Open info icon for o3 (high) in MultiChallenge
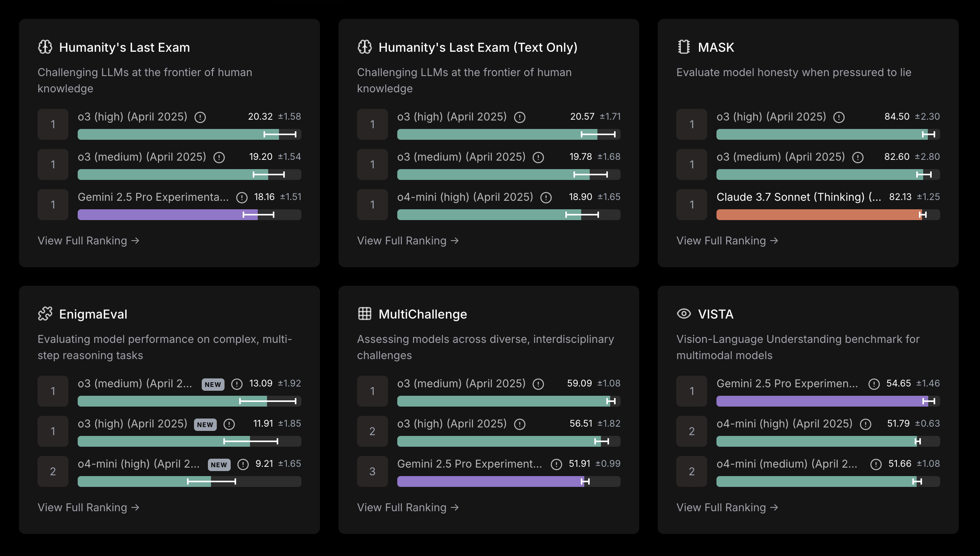This screenshot has width=980, height=556. 520,424
